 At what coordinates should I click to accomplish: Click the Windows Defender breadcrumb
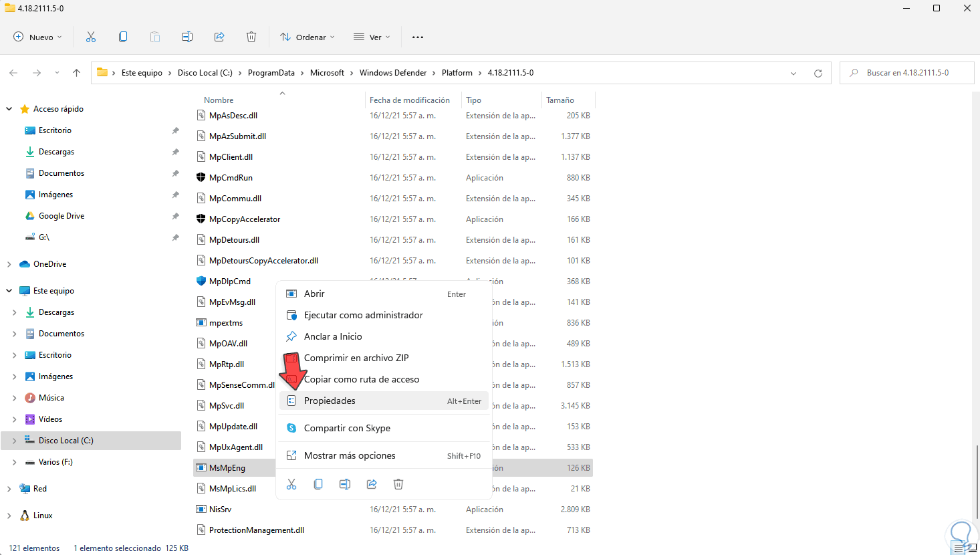tap(393, 73)
